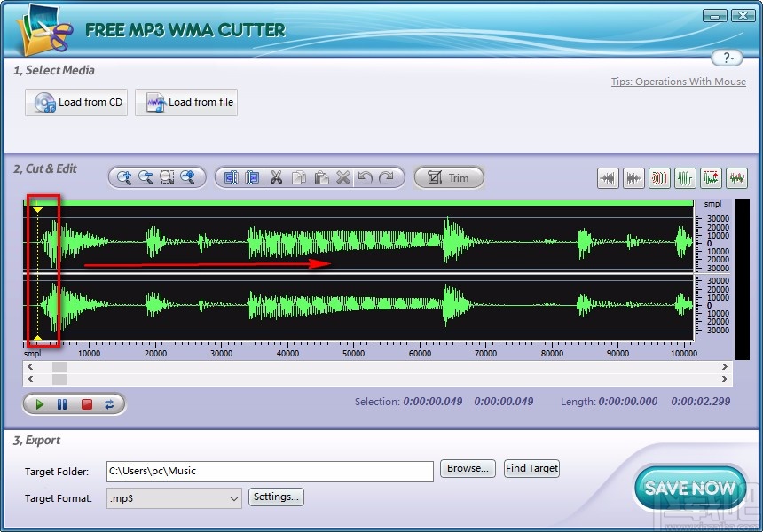
Task: Click the first blue selection-marker icon
Action: point(232,177)
